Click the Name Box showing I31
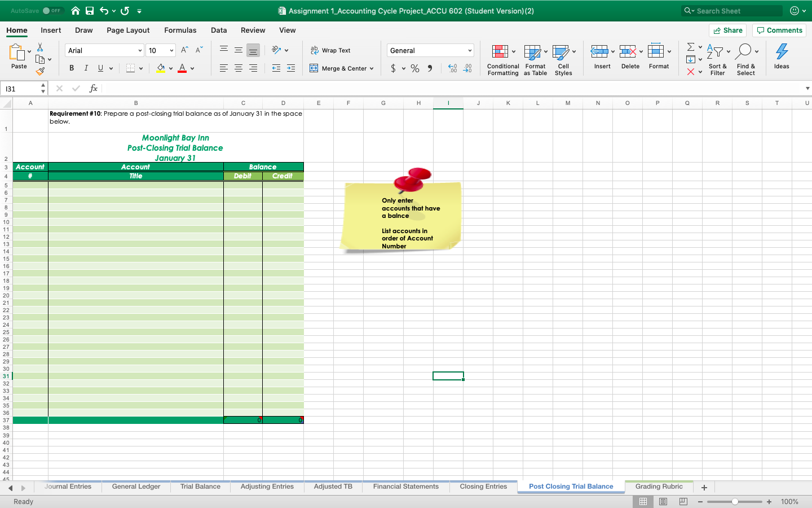This screenshot has height=508, width=812. (x=24, y=89)
